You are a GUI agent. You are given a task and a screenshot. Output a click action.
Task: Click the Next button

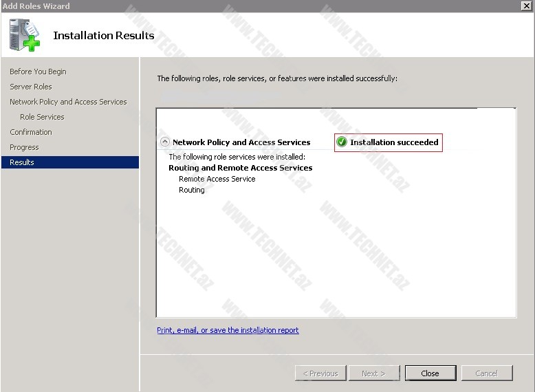(373, 373)
